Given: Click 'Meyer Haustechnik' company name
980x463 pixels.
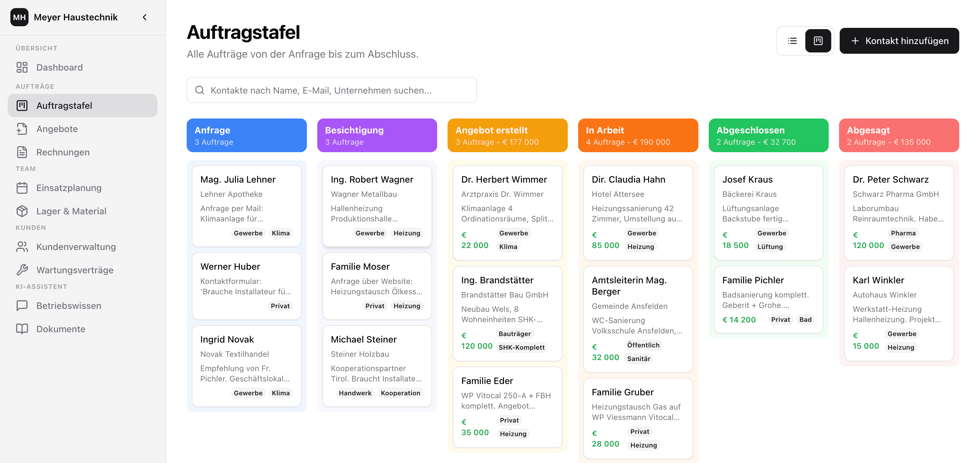Looking at the screenshot, I should point(76,17).
